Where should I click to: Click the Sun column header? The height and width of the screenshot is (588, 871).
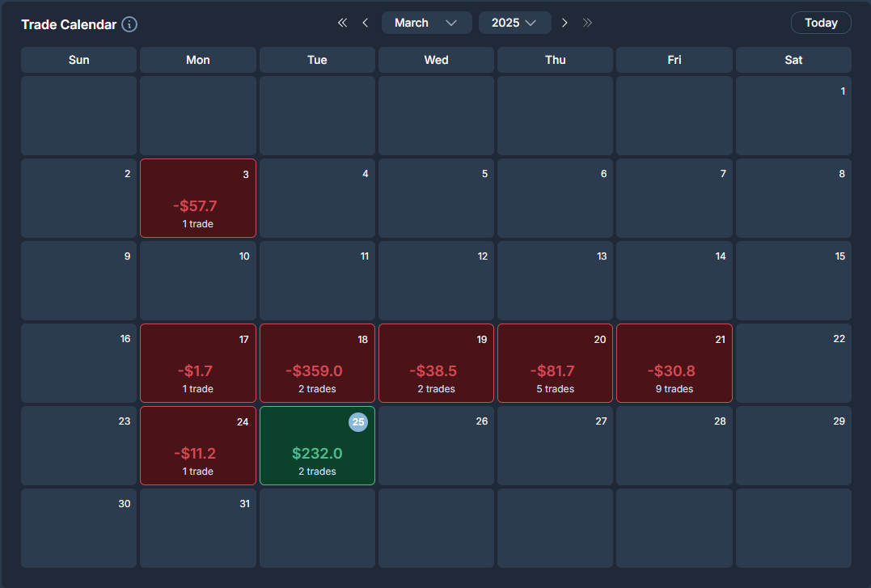(79, 60)
